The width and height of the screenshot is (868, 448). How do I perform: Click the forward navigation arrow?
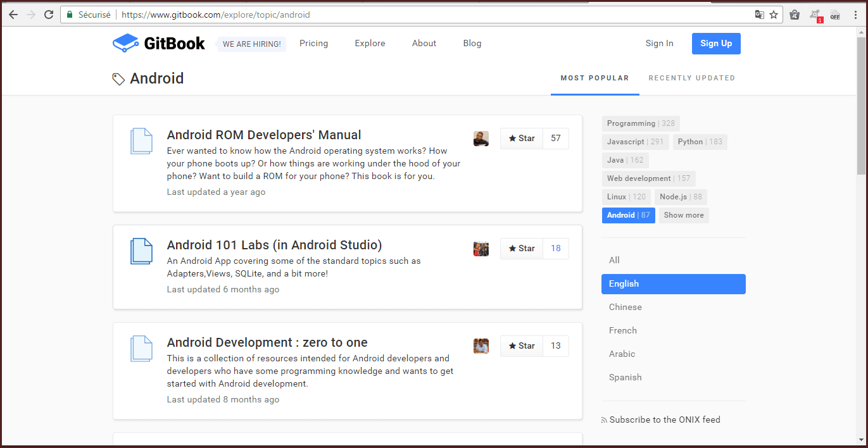point(31,15)
